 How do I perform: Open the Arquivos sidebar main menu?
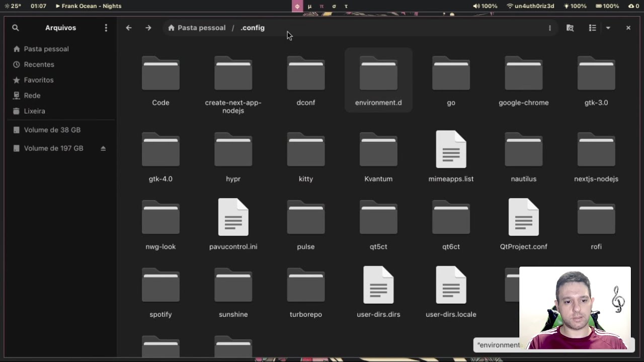pos(106,28)
